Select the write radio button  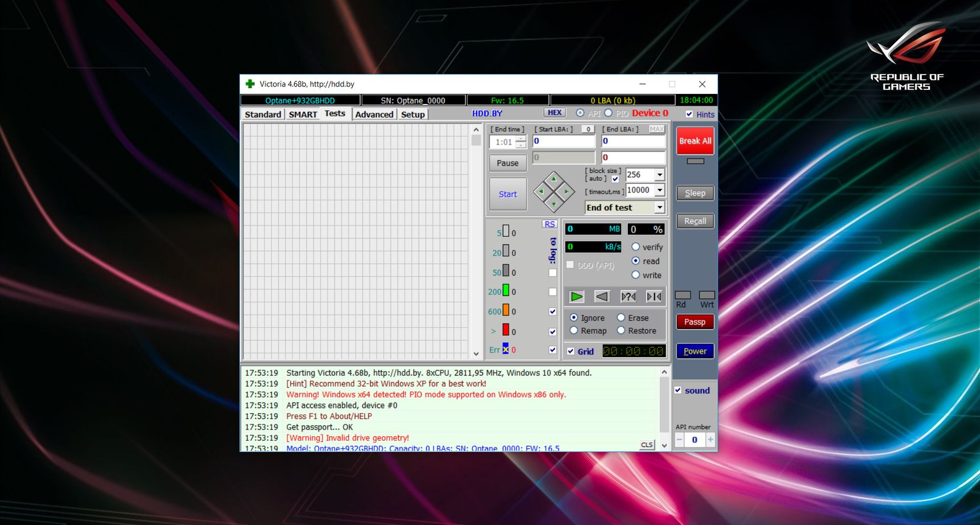coord(636,274)
